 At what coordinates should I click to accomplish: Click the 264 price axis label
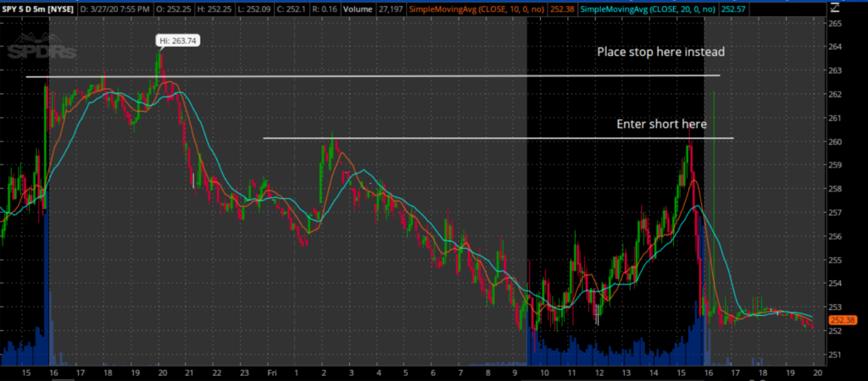836,47
